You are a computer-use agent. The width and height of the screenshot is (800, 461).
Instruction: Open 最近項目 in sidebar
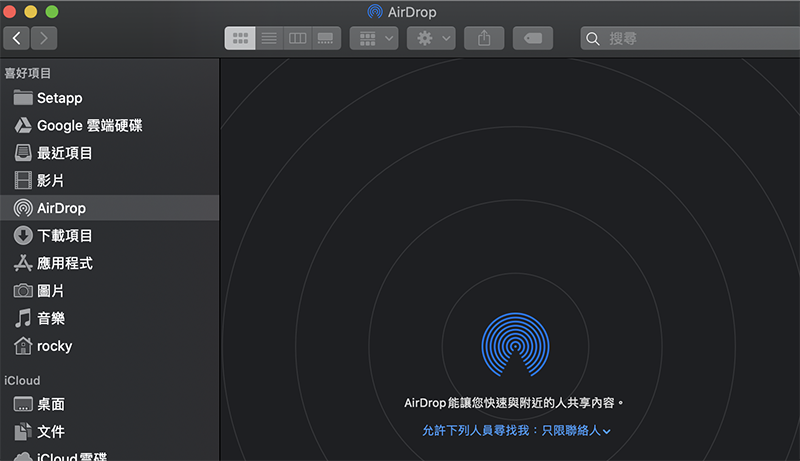pyautogui.click(x=110, y=153)
